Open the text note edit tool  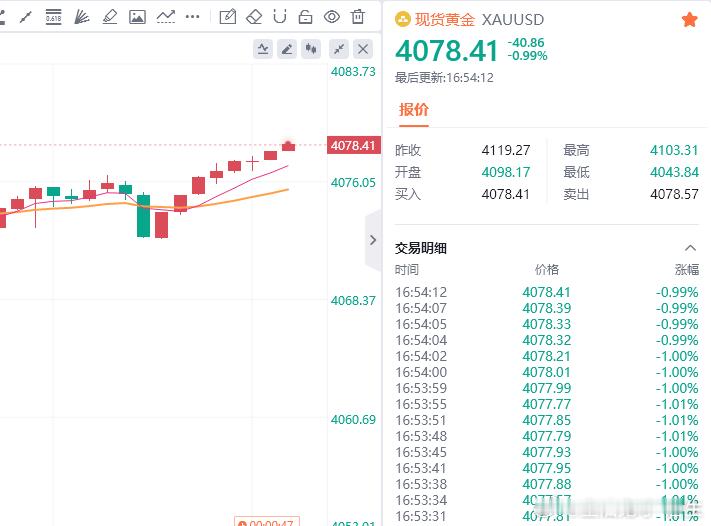pos(228,17)
